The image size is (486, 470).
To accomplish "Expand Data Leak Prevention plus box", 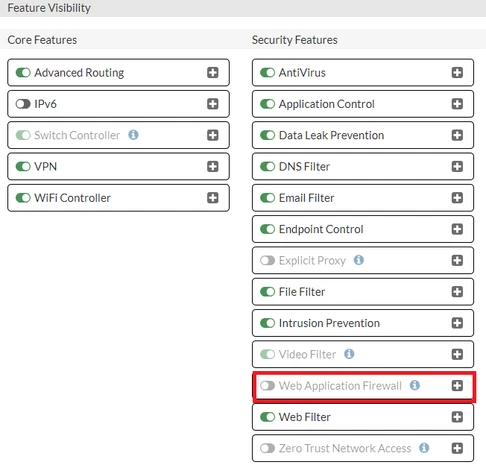I will click(457, 135).
